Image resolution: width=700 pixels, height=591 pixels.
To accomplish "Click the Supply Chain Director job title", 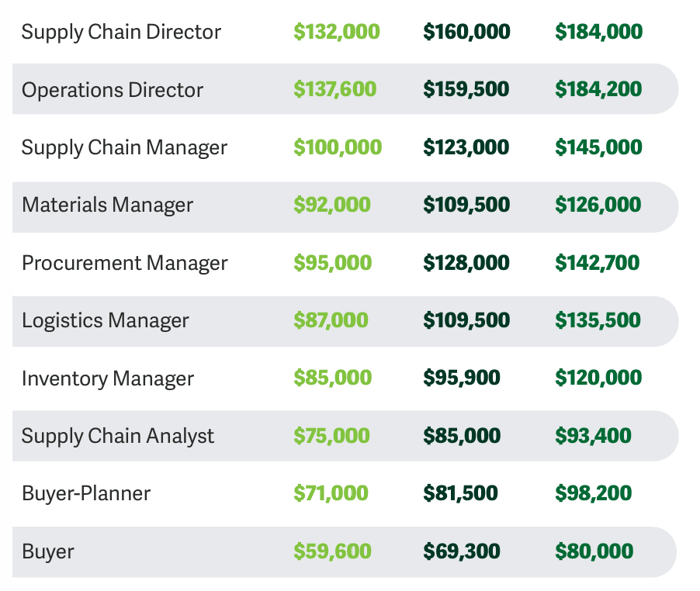I will point(121,32).
